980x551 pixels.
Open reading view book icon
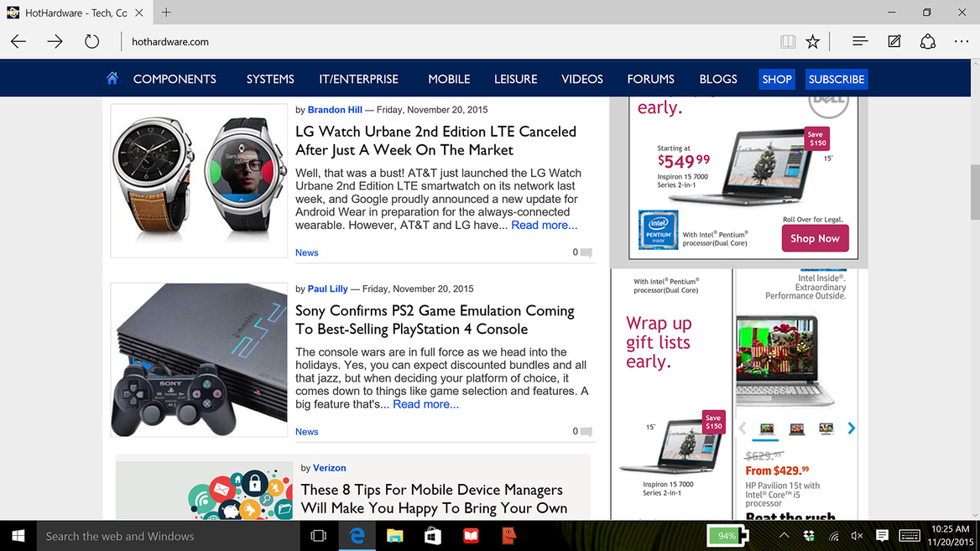788,42
